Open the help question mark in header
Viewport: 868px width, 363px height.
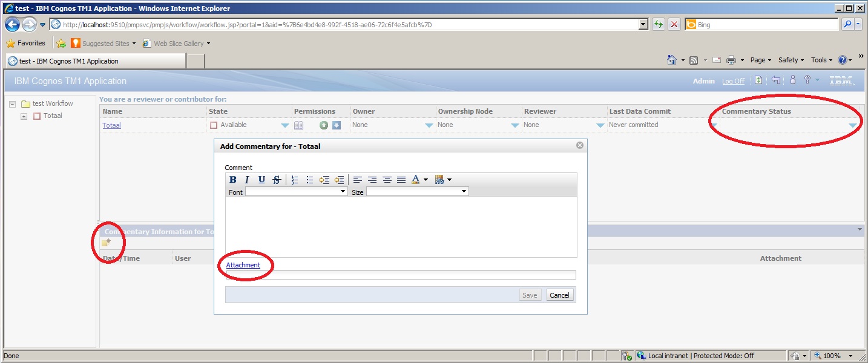coord(807,80)
